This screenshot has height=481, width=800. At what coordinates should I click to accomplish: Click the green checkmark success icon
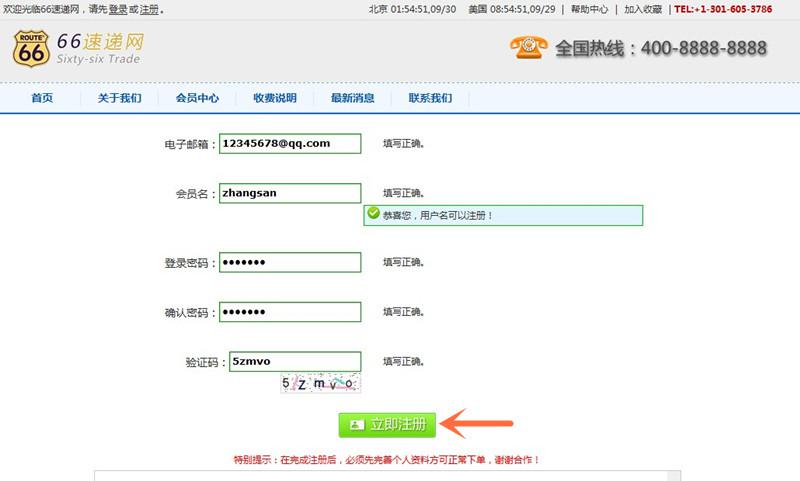[x=373, y=214]
